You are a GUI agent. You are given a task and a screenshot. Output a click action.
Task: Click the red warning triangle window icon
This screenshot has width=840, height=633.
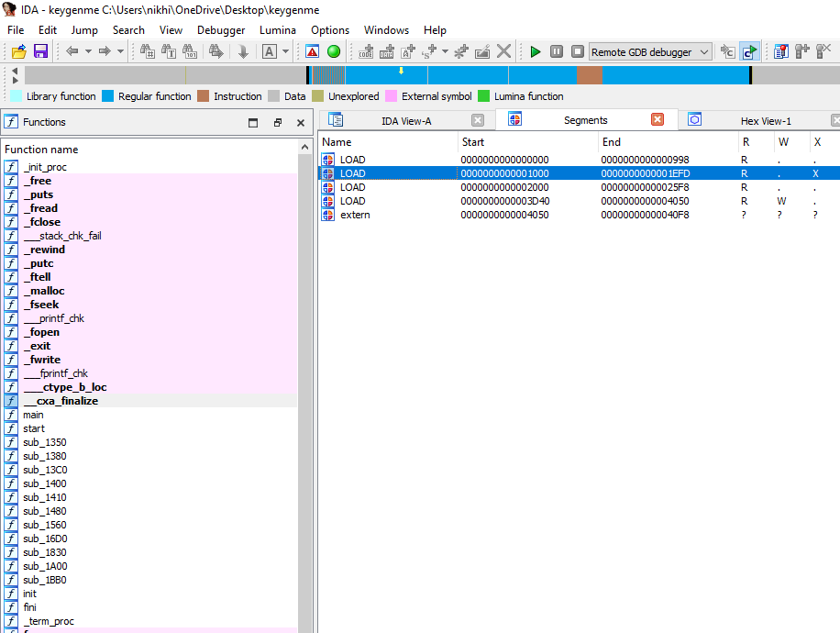point(312,51)
